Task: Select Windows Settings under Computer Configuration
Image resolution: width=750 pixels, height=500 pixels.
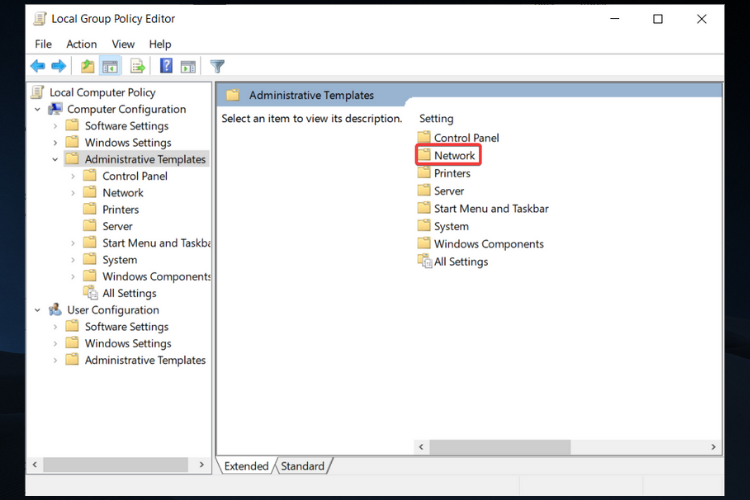Action: click(128, 143)
